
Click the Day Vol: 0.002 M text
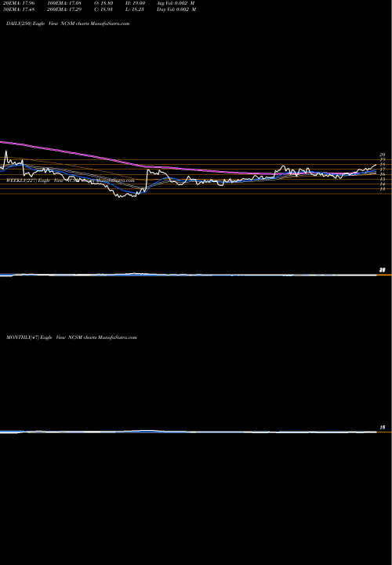coord(176,9)
